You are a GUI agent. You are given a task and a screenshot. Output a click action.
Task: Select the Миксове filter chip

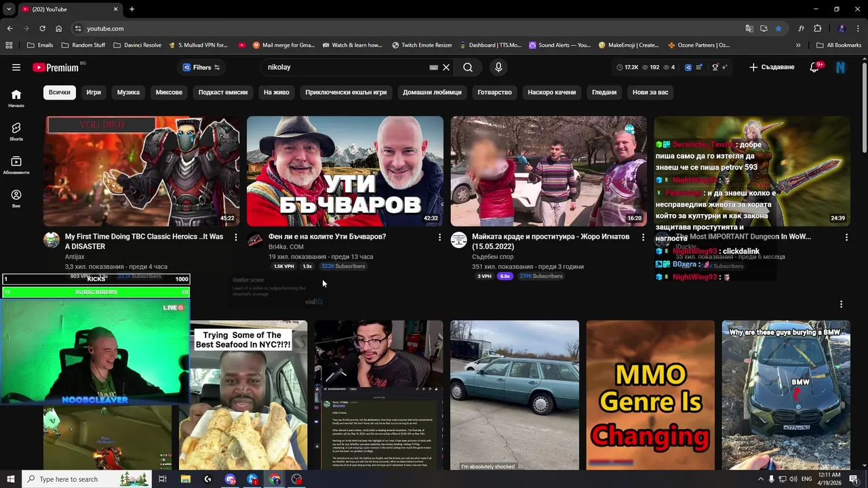[x=169, y=92]
